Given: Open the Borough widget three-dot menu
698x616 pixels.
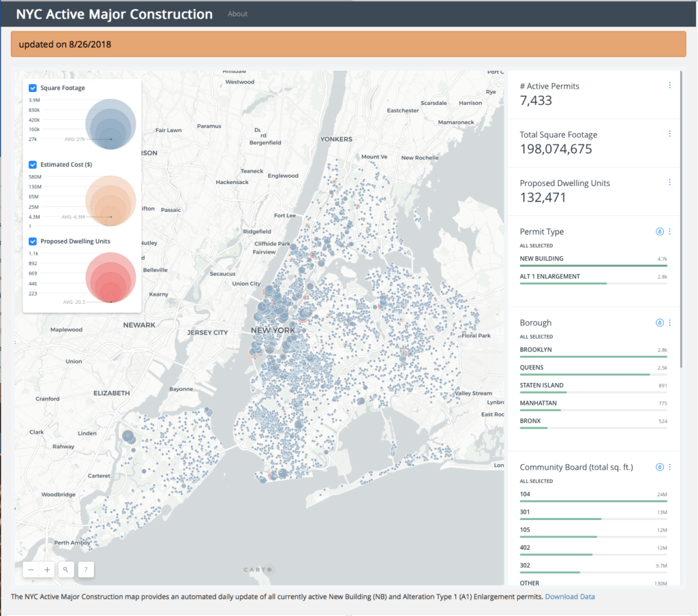Looking at the screenshot, I should (x=669, y=322).
